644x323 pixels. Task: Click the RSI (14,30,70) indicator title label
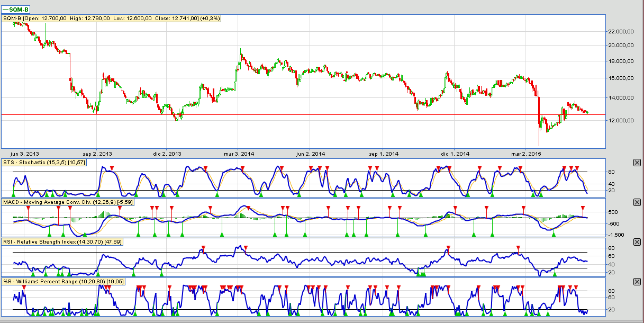62,242
